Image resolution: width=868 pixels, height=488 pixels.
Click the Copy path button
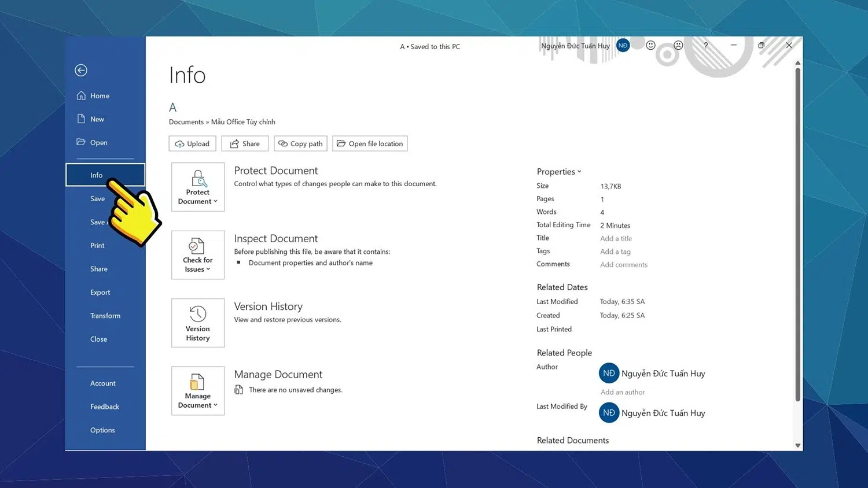[300, 143]
